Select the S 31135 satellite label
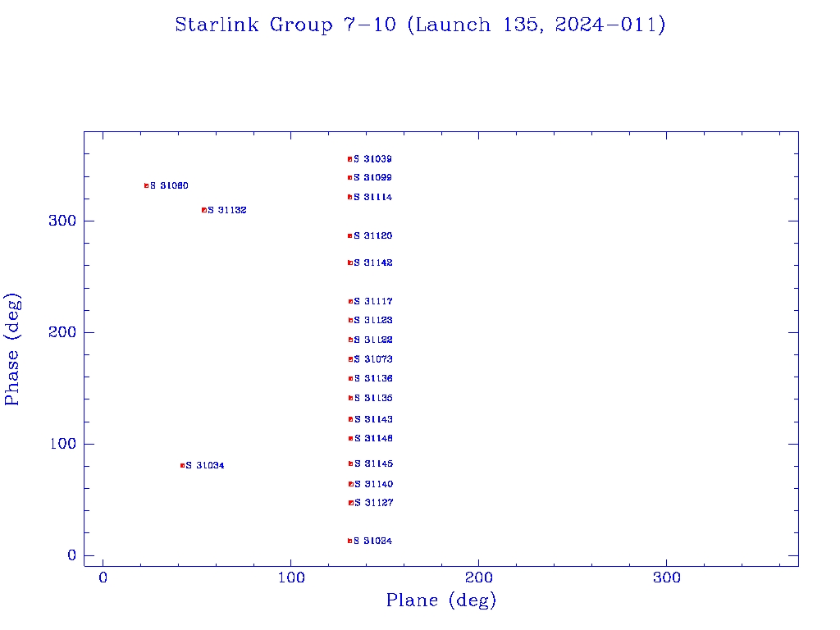This screenshot has width=840, height=630. [x=373, y=398]
